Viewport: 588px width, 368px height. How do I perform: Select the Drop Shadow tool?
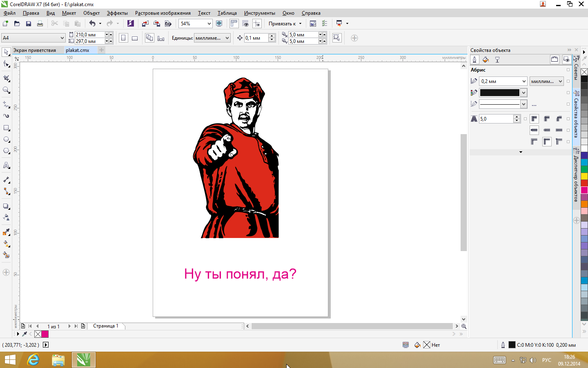tap(6, 206)
